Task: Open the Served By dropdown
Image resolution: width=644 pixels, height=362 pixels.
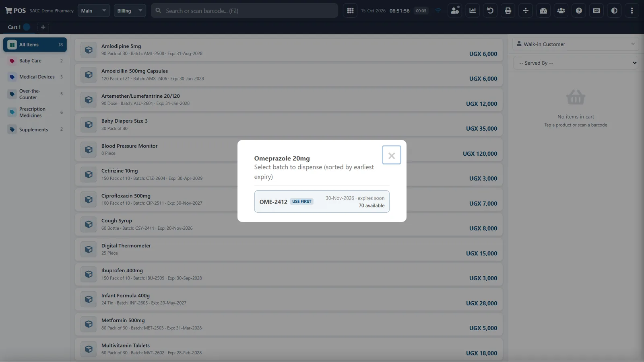Action: click(x=576, y=63)
